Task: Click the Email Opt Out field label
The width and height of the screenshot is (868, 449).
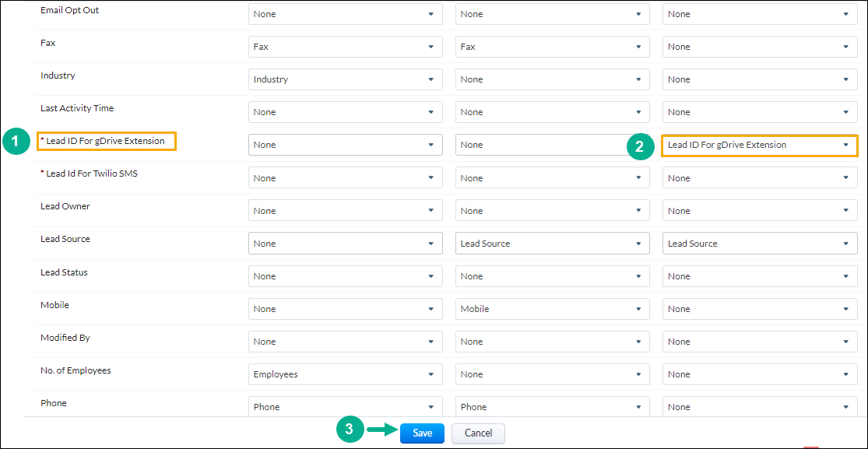Action: (x=70, y=10)
